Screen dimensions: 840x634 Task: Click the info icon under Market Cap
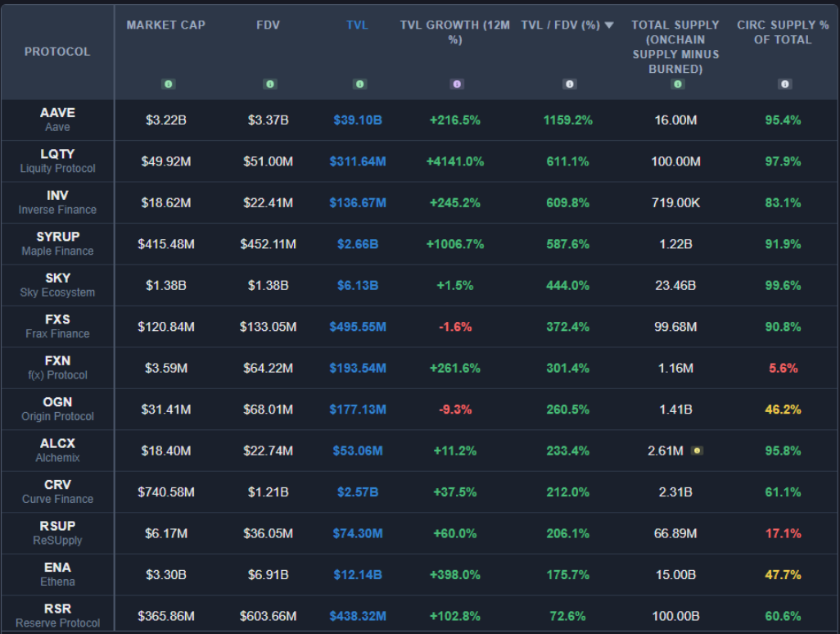(168, 84)
